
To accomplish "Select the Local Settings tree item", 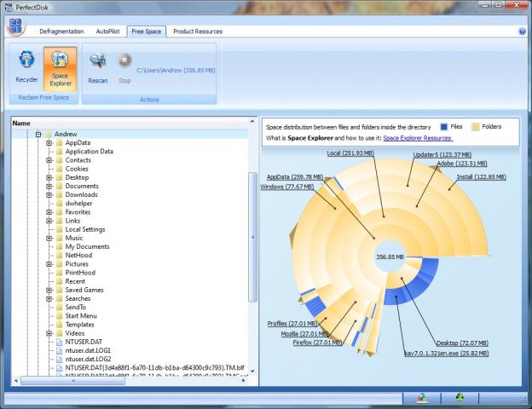I will pos(85,229).
